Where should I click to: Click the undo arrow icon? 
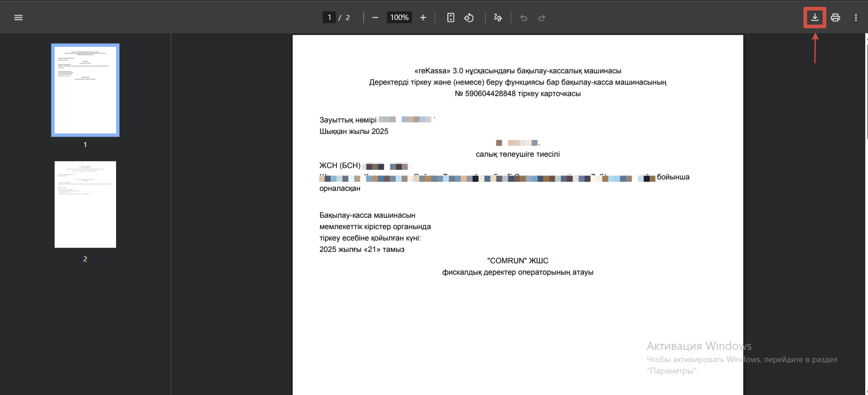click(524, 18)
